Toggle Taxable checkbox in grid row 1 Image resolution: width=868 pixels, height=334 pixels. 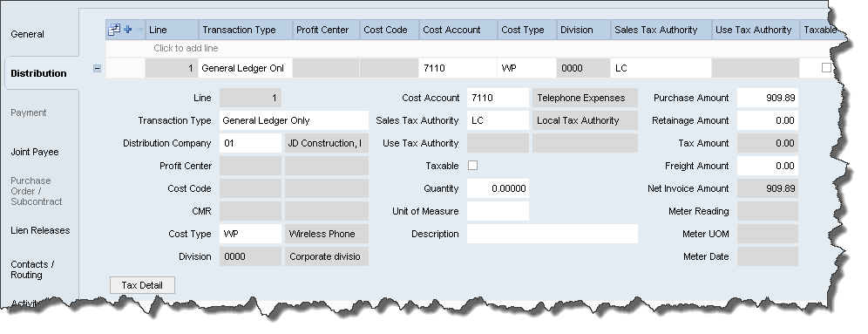(x=826, y=67)
